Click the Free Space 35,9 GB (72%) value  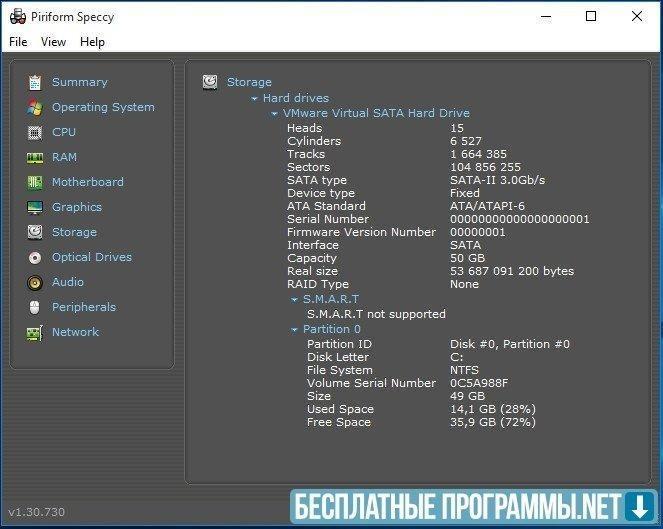[x=493, y=422]
